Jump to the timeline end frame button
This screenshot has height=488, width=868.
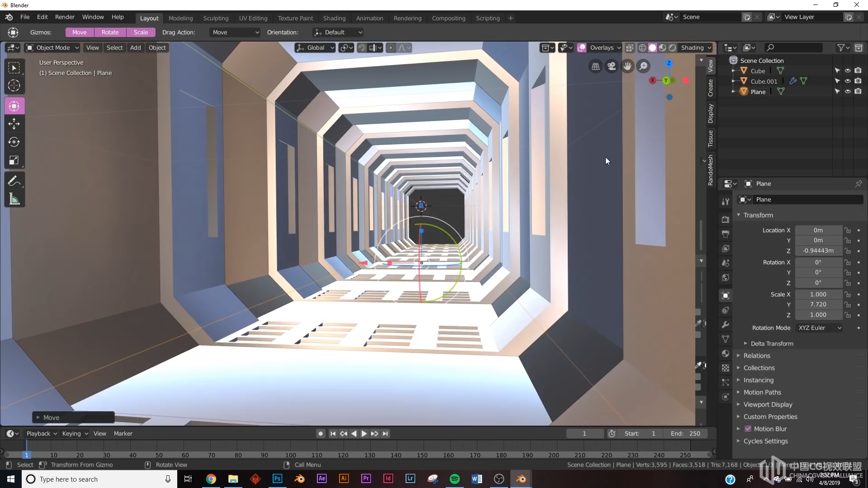pos(385,433)
